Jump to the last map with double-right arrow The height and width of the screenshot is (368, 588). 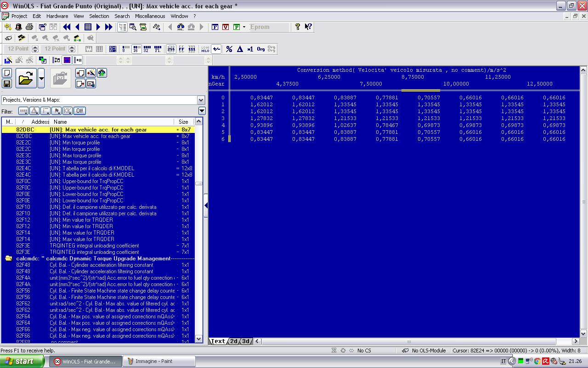109,27
